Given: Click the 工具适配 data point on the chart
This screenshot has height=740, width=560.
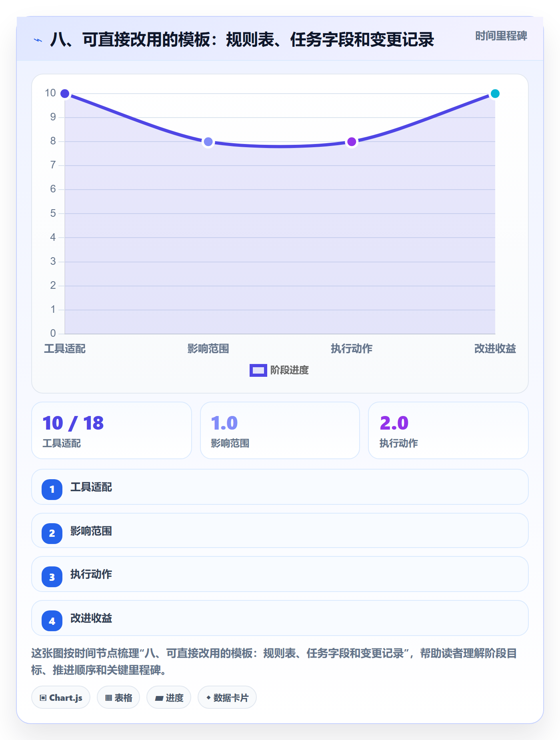Looking at the screenshot, I should 65,94.
